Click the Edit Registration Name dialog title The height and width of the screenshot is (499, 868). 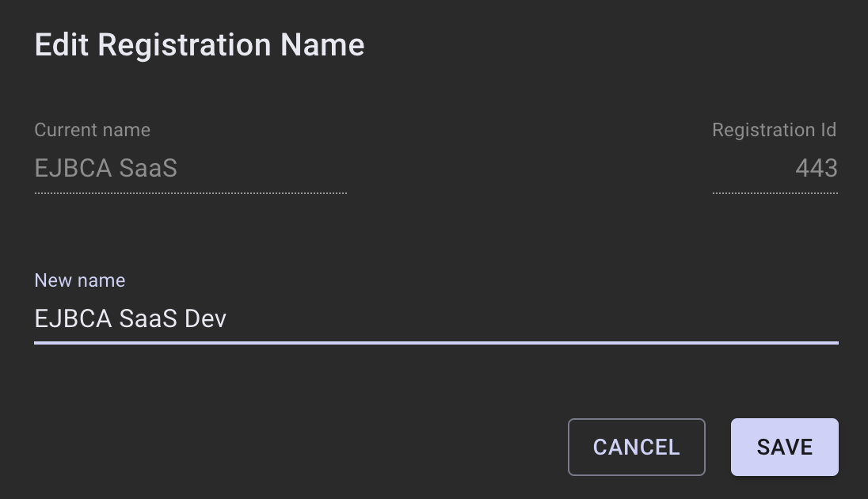point(200,45)
